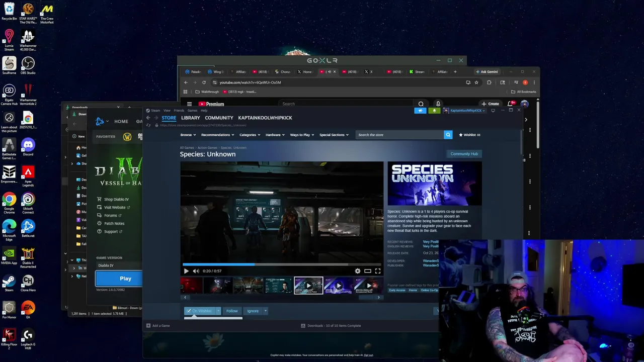Open the wishlist options dropdown arrow
The height and width of the screenshot is (362, 644).
[218, 311]
